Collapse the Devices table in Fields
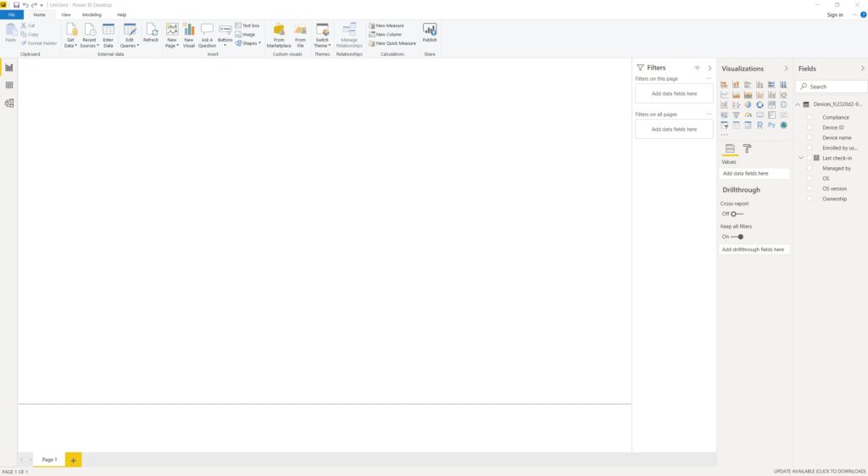The width and height of the screenshot is (868, 476). (798, 104)
